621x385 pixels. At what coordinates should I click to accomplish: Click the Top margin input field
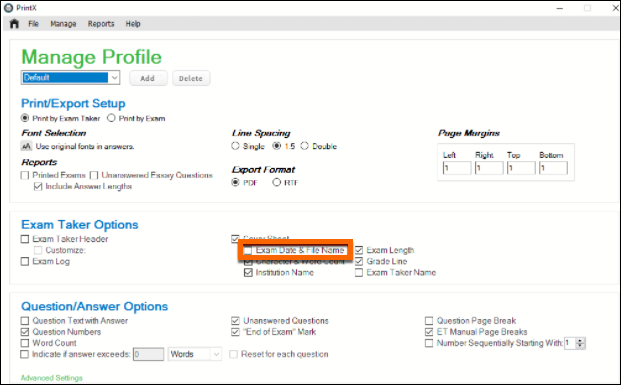[521, 168]
